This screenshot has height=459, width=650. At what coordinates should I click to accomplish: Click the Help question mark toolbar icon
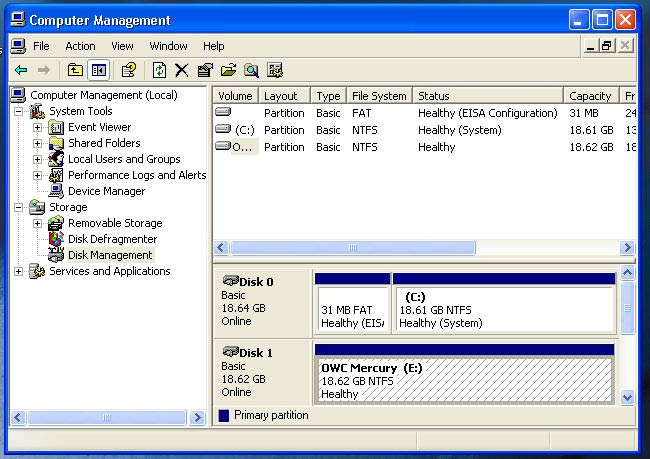(x=129, y=70)
